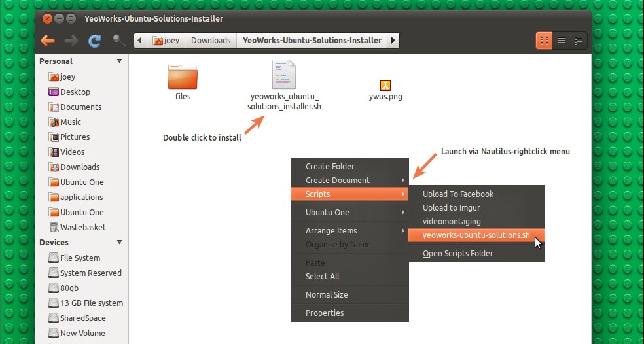
Task: Go to the joey path button
Action: (x=166, y=41)
